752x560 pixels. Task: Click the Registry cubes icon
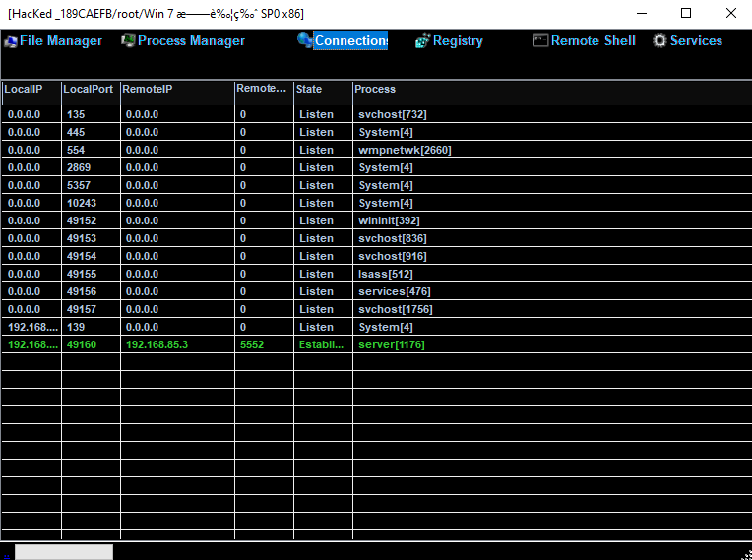423,41
